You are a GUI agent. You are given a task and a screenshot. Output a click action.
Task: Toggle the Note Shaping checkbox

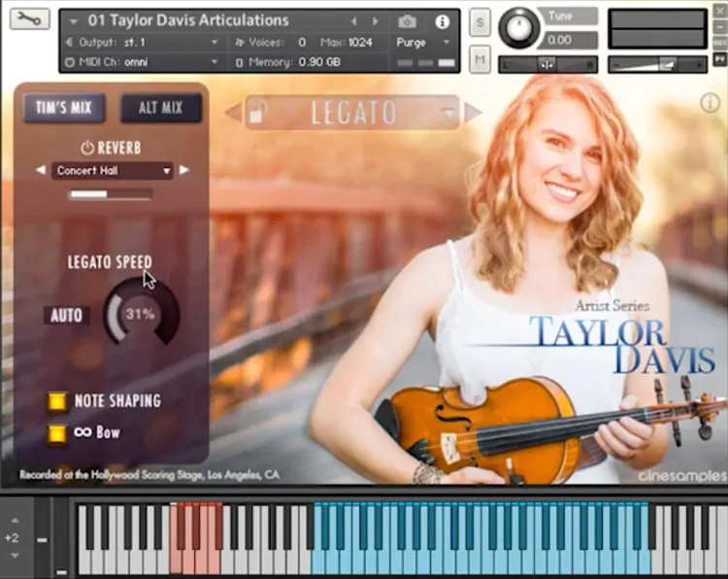point(57,401)
